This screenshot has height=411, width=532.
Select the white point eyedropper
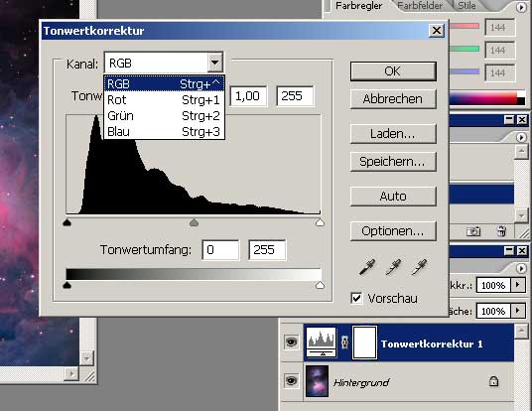[419, 267]
